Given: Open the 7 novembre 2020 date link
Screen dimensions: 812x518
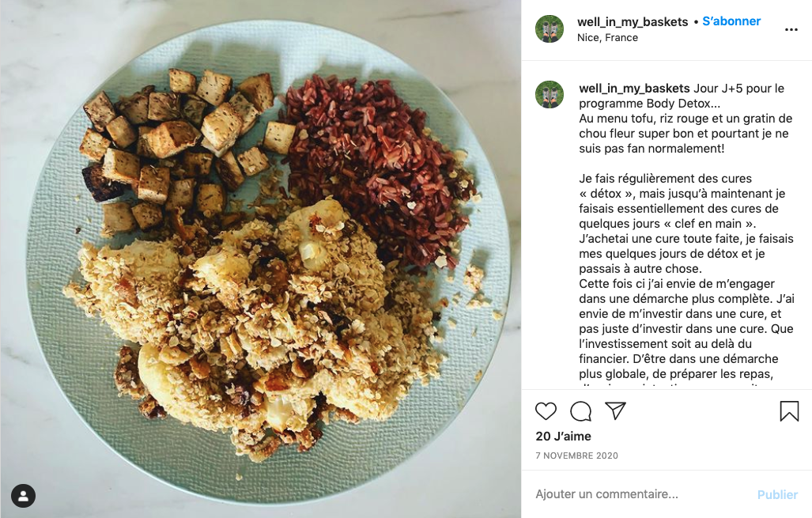Looking at the screenshot, I should [x=577, y=456].
